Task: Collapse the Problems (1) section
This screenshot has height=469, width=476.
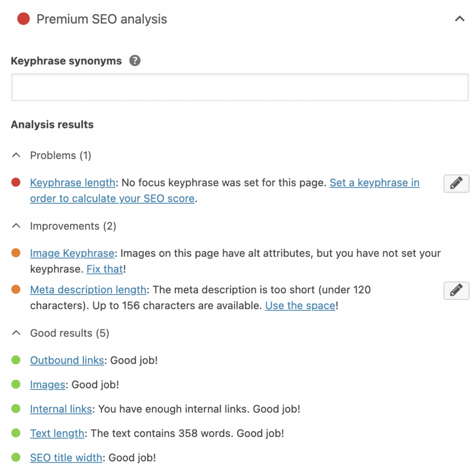Action: pyautogui.click(x=16, y=155)
